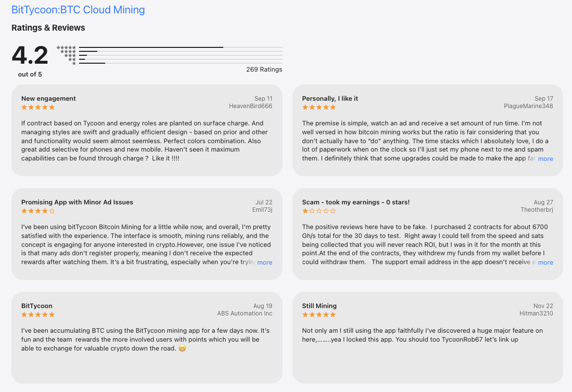Click the 269 Ratings label
Image resolution: width=572 pixels, height=392 pixels.
[x=264, y=69]
